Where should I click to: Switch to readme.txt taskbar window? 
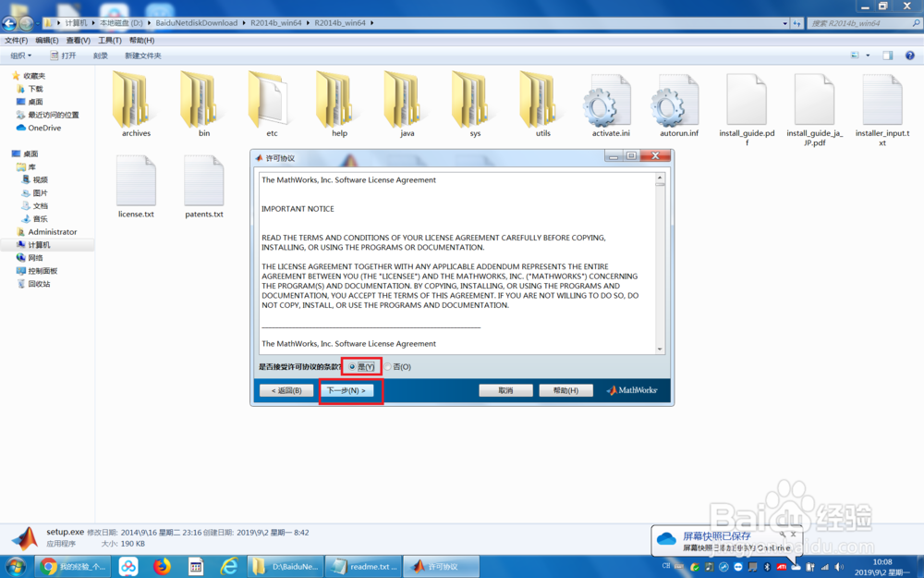(x=363, y=567)
